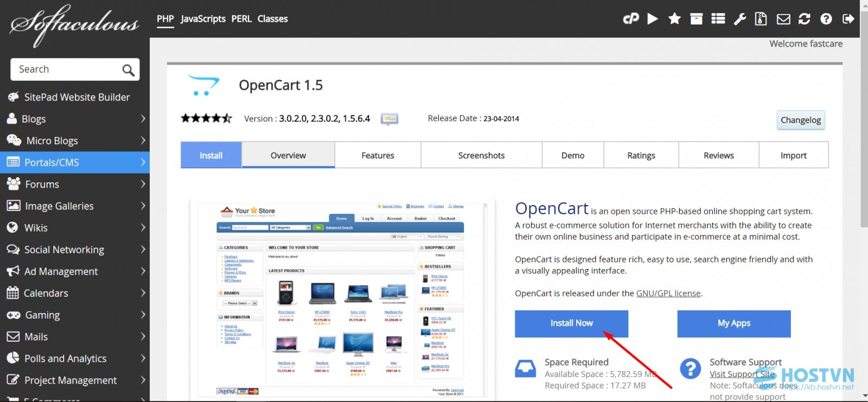Viewport: 868px width, 402px height.
Task: Click the Software Support question icon
Action: click(x=690, y=369)
